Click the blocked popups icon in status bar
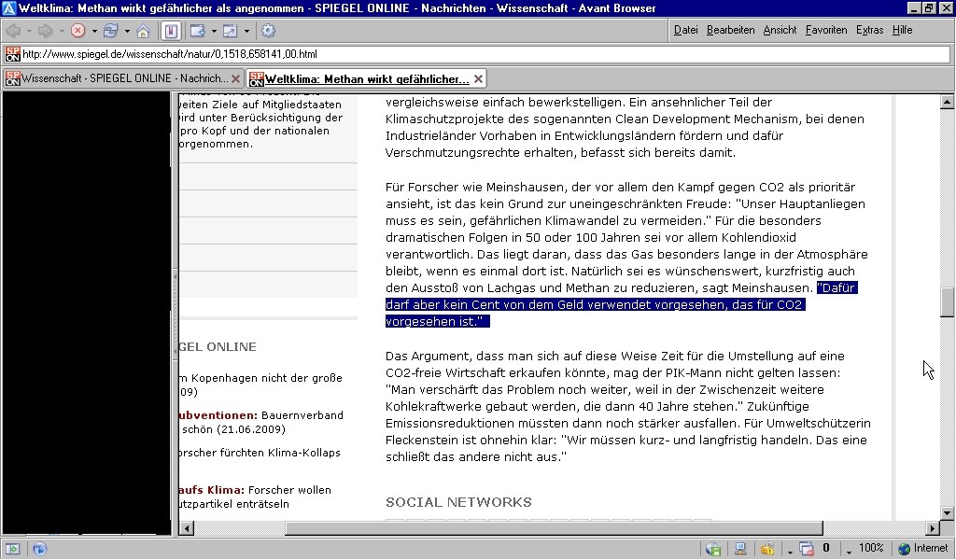Screen dimensions: 956x560 pyautogui.click(x=807, y=549)
